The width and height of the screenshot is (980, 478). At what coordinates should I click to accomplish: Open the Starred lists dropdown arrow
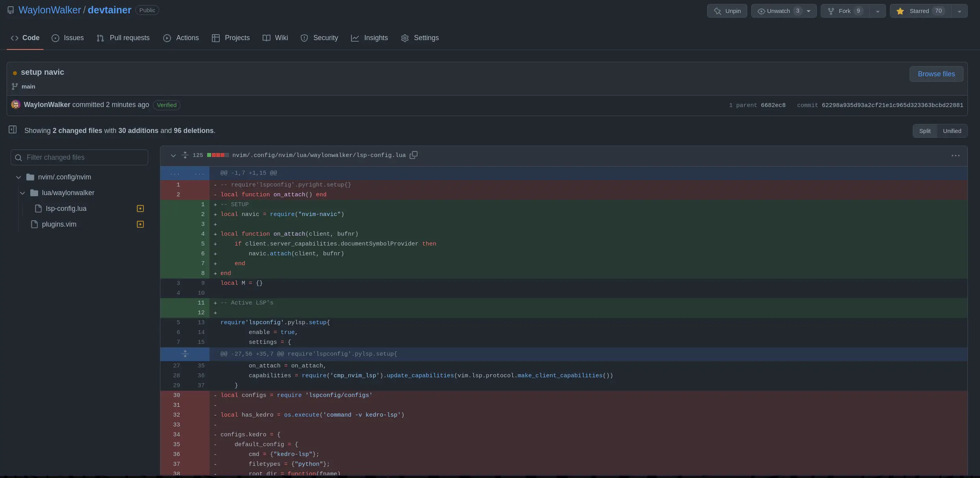959,11
